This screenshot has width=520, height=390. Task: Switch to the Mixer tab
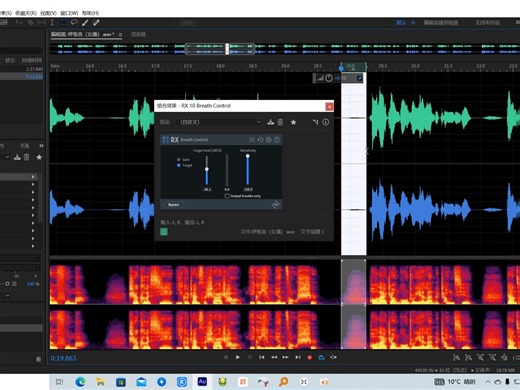click(138, 34)
